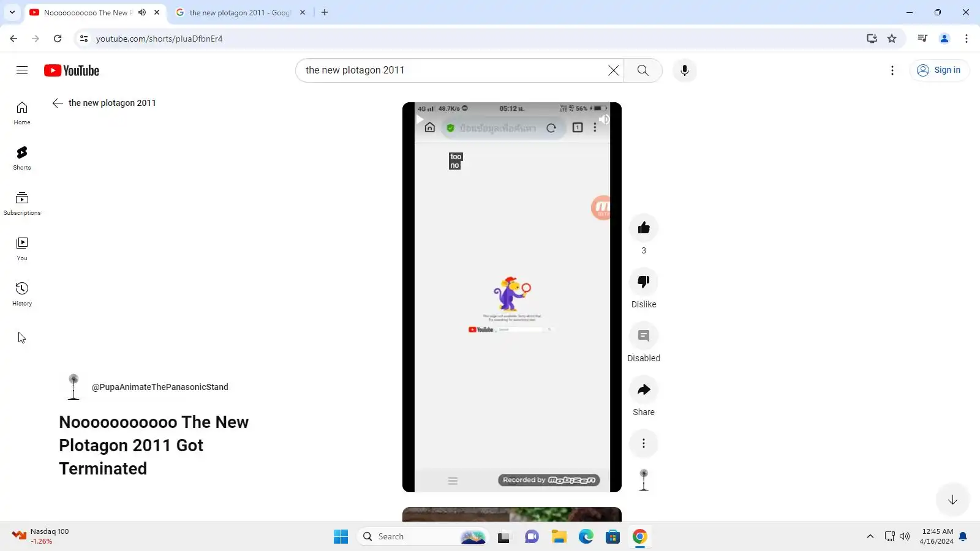This screenshot has height=551, width=980.
Task: Show hidden system tray icons
Action: 870,537
